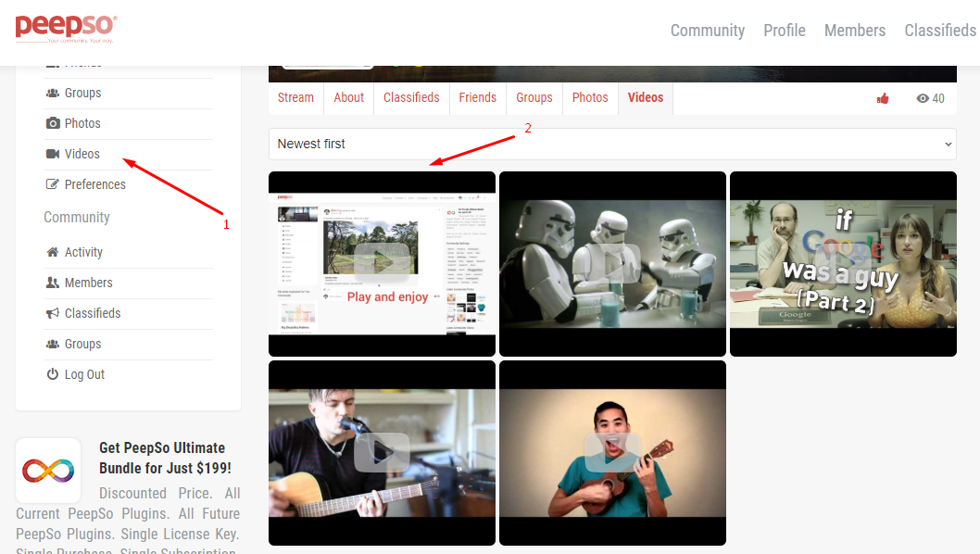
Task: Click the eye views icon showing 40
Action: pos(923,98)
